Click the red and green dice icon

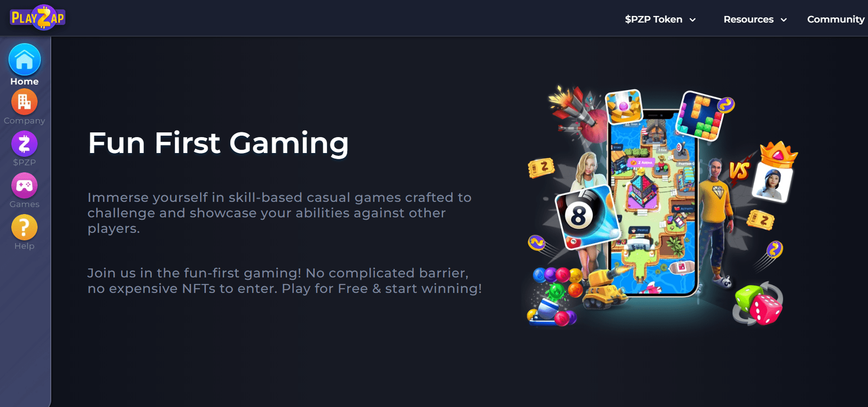(x=758, y=304)
